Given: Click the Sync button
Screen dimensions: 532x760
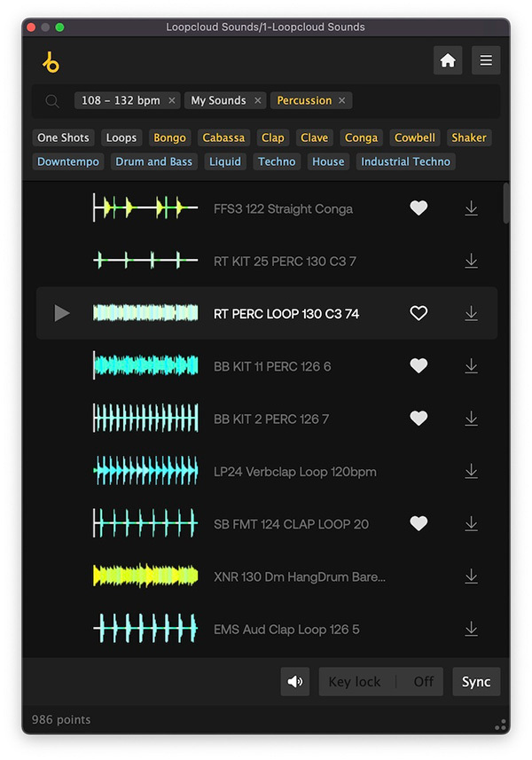Looking at the screenshot, I should click(x=476, y=682).
